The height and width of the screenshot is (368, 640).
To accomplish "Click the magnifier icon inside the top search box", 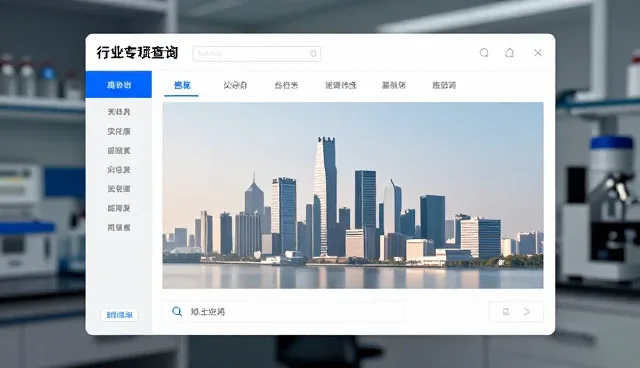I will pos(313,53).
